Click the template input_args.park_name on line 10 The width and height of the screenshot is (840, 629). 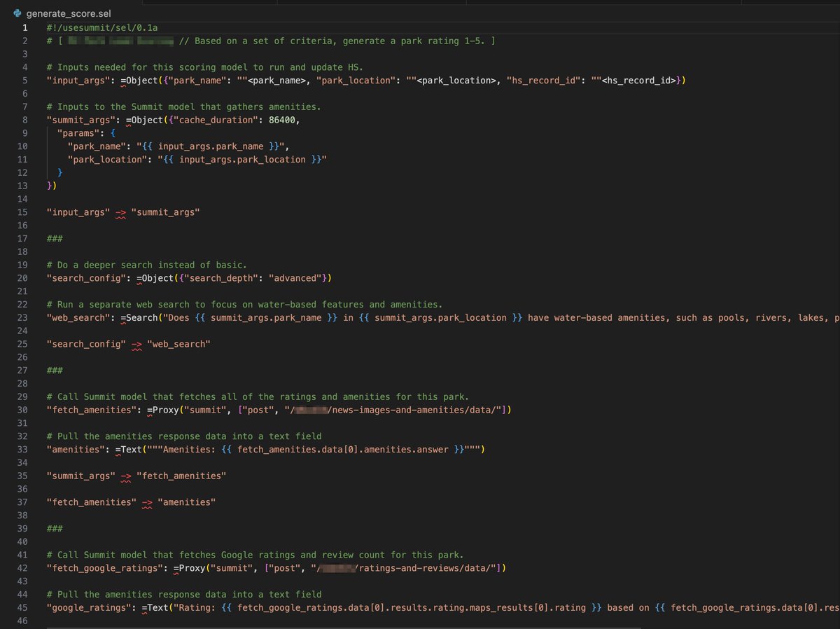[x=211, y=146]
